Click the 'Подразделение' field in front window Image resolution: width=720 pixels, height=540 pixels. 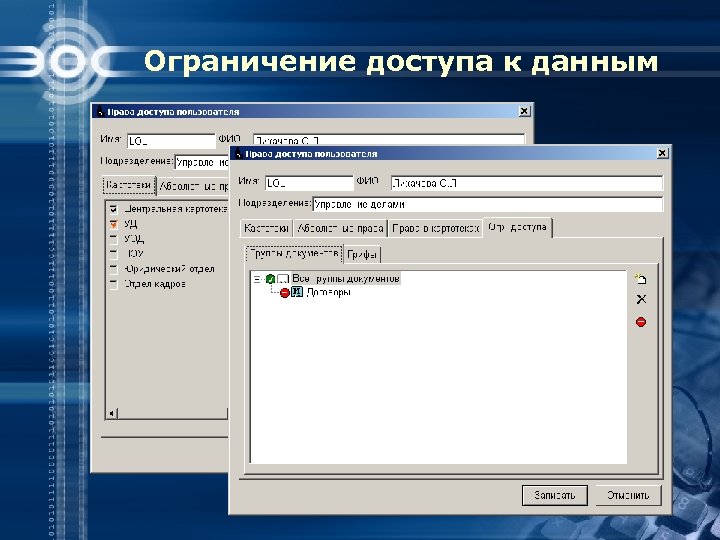tap(488, 204)
